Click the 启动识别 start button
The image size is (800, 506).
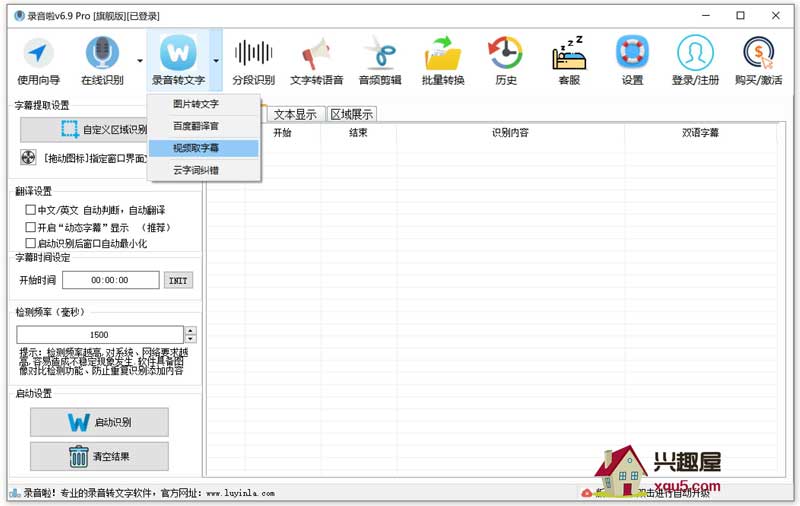99,422
